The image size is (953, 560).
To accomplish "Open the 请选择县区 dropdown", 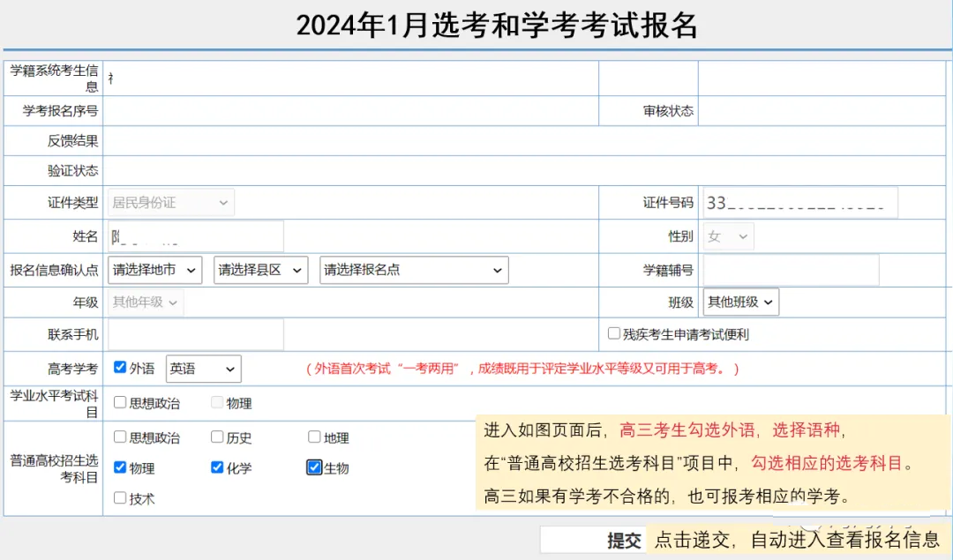I will click(x=260, y=270).
